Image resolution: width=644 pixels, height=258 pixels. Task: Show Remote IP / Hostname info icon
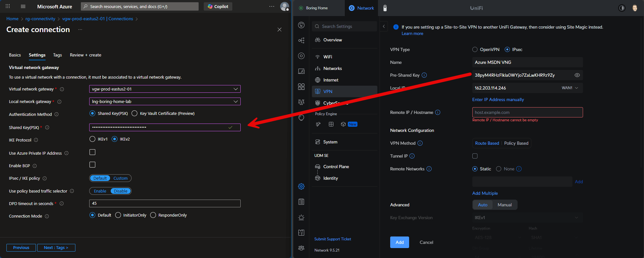tap(438, 112)
